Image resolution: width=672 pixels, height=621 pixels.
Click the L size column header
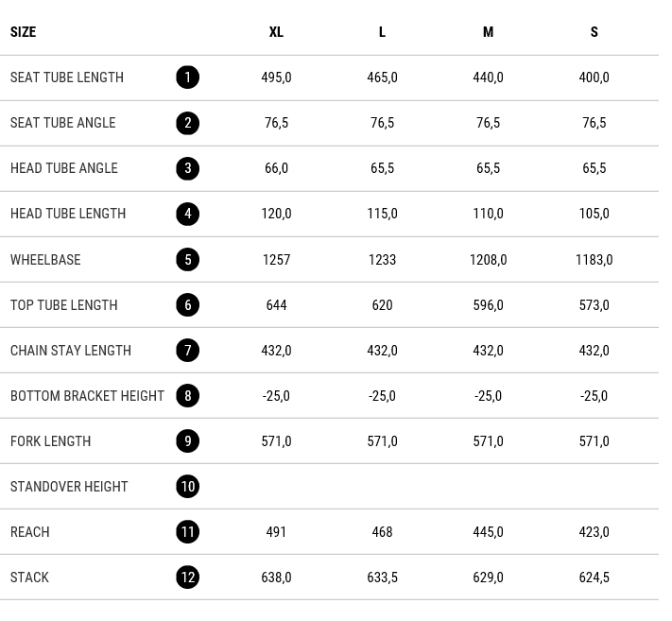(382, 32)
